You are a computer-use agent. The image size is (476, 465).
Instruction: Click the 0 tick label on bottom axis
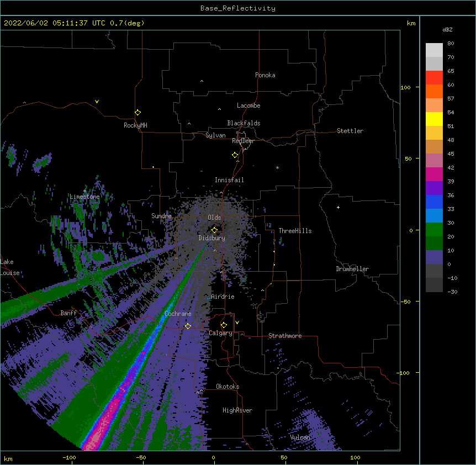point(213,457)
